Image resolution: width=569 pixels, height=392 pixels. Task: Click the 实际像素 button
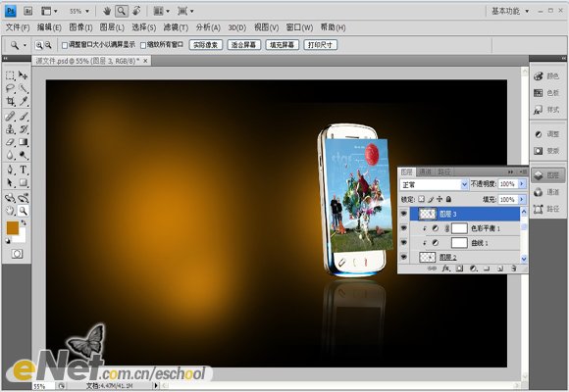(x=206, y=45)
